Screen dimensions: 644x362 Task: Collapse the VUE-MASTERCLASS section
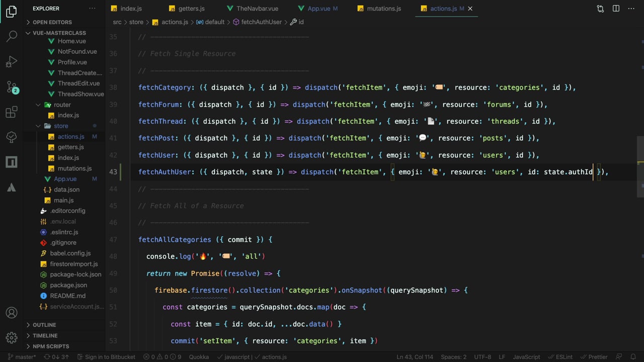click(59, 33)
